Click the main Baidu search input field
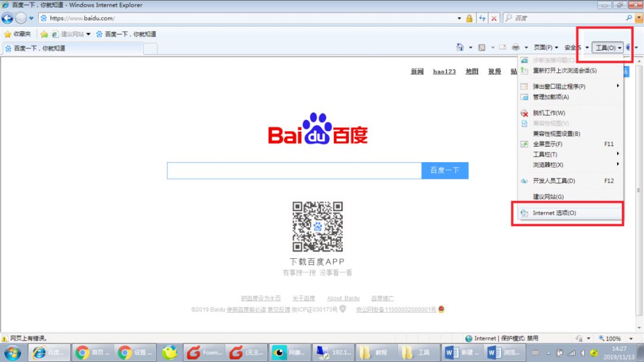The image size is (644, 362). tap(294, 171)
